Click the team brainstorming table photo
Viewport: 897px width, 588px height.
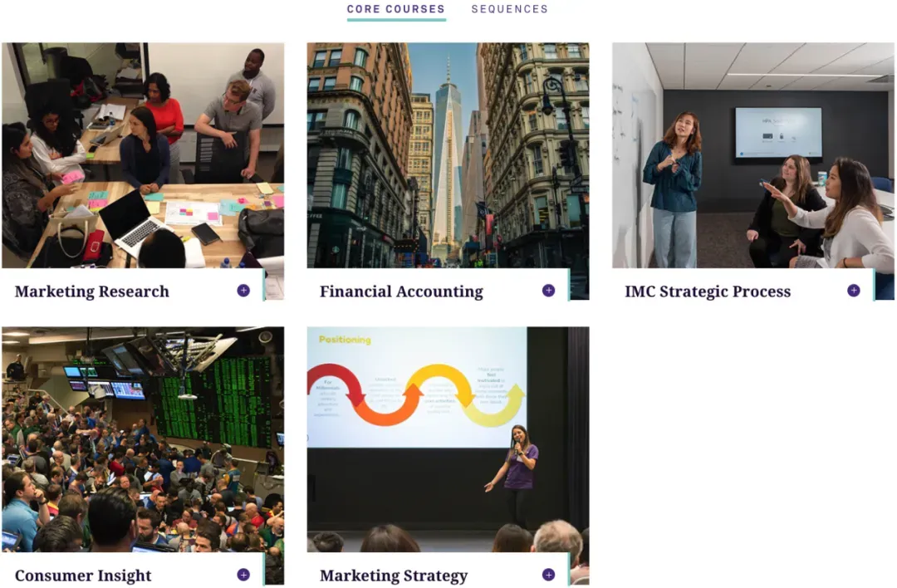coord(143,155)
